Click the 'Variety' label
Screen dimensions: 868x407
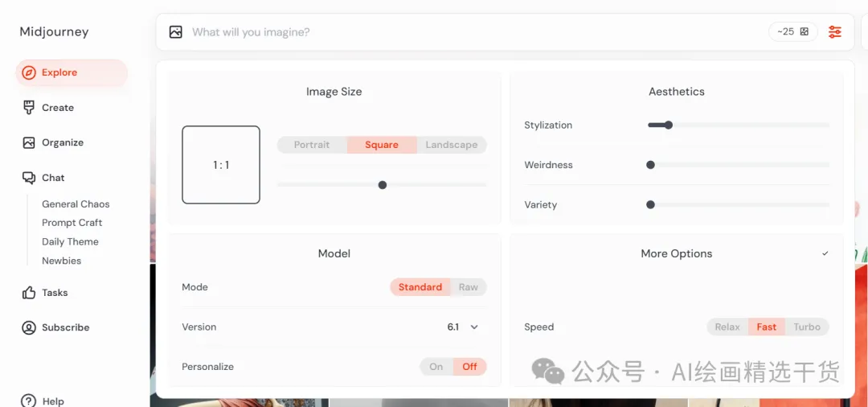540,205
